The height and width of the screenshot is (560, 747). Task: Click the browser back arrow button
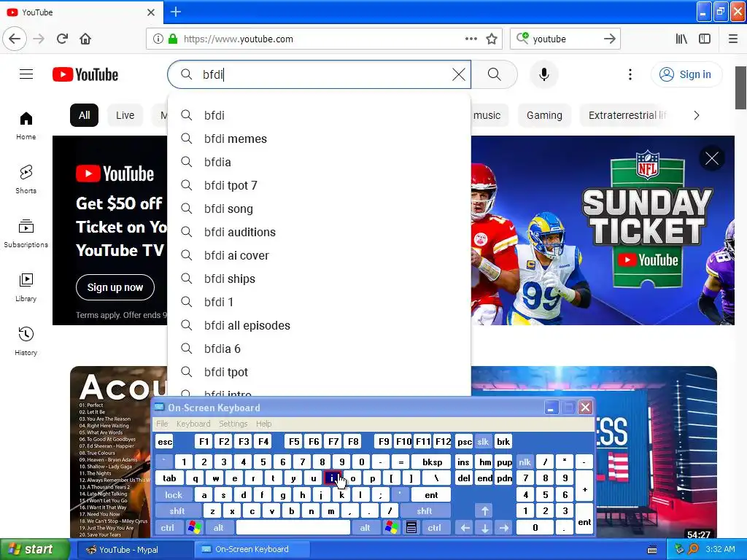point(15,39)
